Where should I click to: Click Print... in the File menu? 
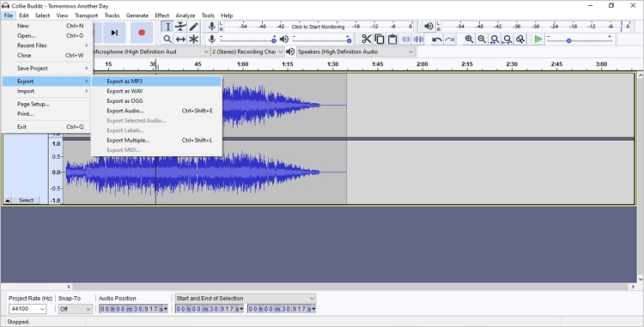[46, 114]
